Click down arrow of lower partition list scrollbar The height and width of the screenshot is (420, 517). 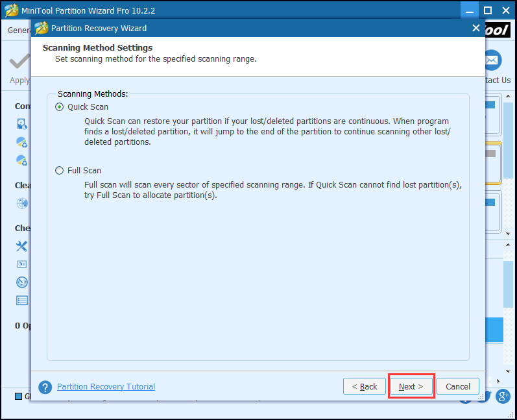508,371
